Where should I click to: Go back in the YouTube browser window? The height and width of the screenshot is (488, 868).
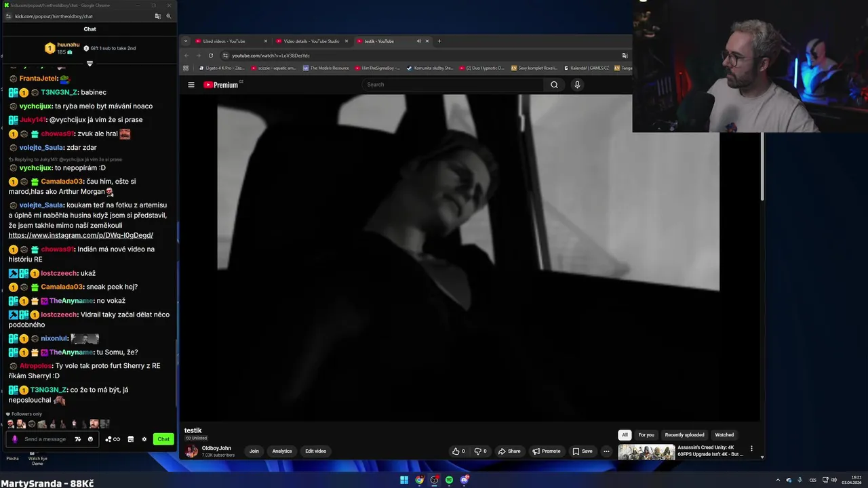[186, 56]
